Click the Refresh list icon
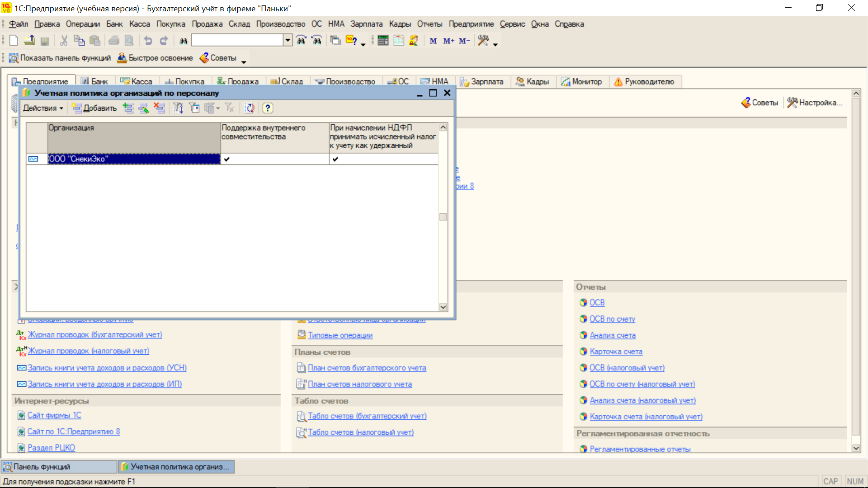Image resolution: width=868 pixels, height=488 pixels. click(250, 108)
